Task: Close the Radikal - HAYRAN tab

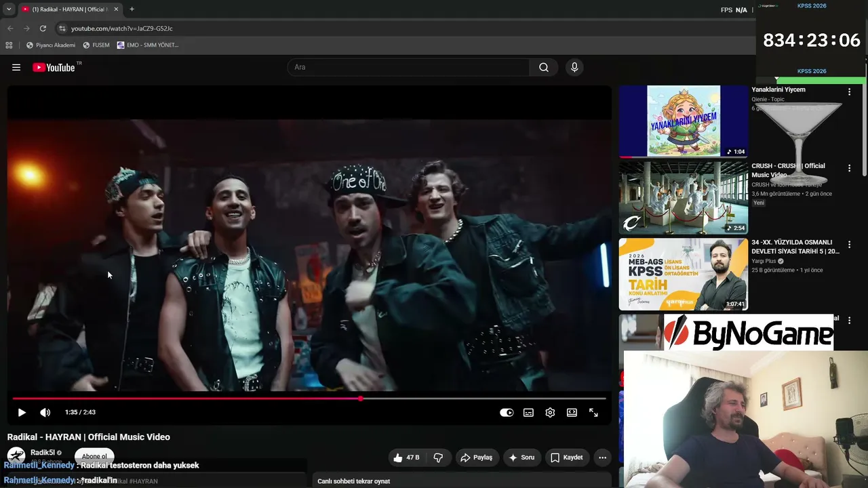Action: tap(116, 9)
